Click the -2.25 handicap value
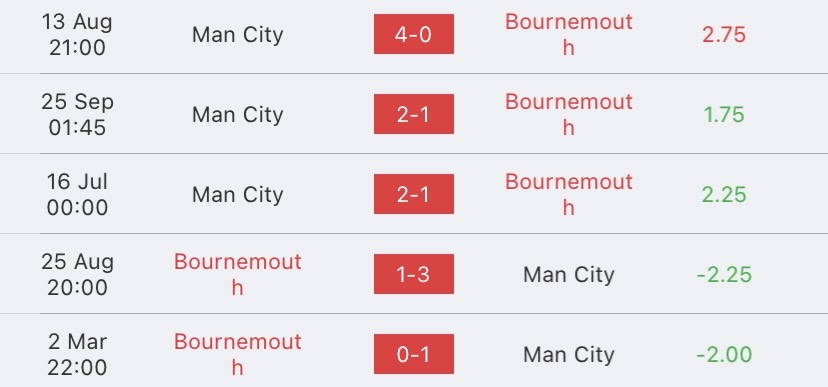This screenshot has height=387, width=828. [724, 275]
